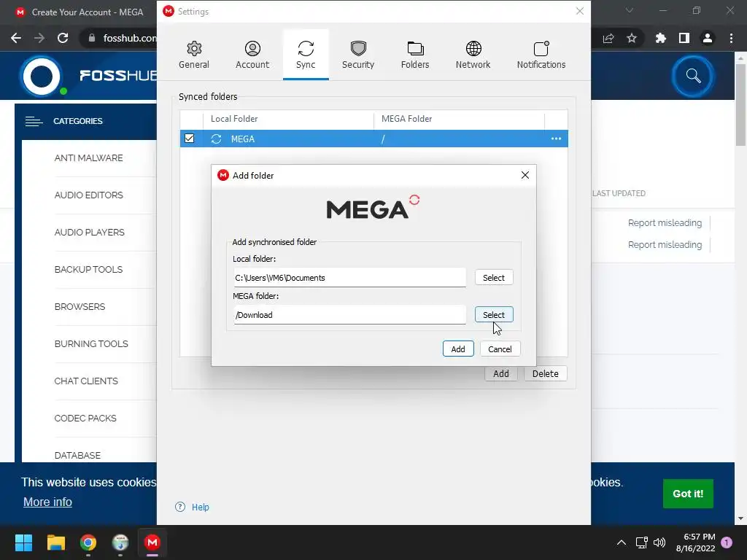
Task: Open the three-dots menu for MEGA sync row
Action: click(x=556, y=139)
